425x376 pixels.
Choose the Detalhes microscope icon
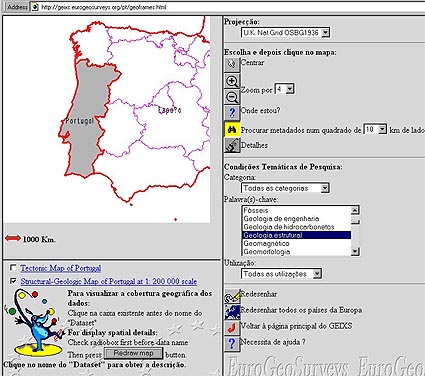tap(232, 145)
